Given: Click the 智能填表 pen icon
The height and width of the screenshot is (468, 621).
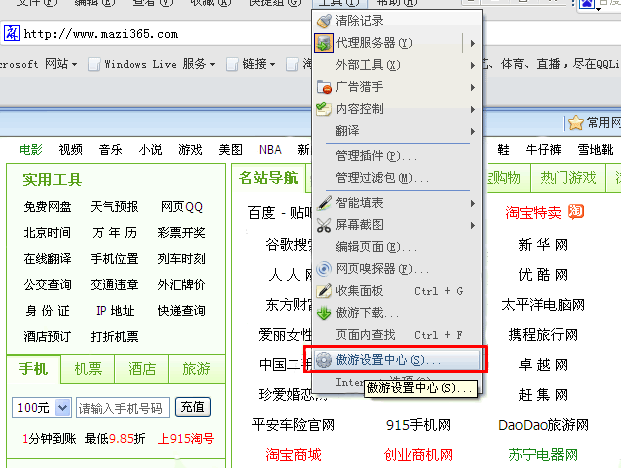Looking at the screenshot, I should 324,203.
